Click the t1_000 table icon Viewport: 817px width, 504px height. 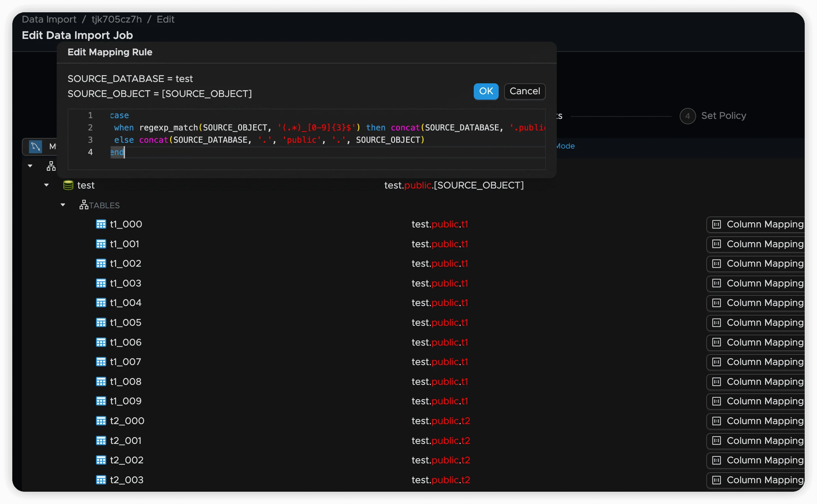coord(101,224)
